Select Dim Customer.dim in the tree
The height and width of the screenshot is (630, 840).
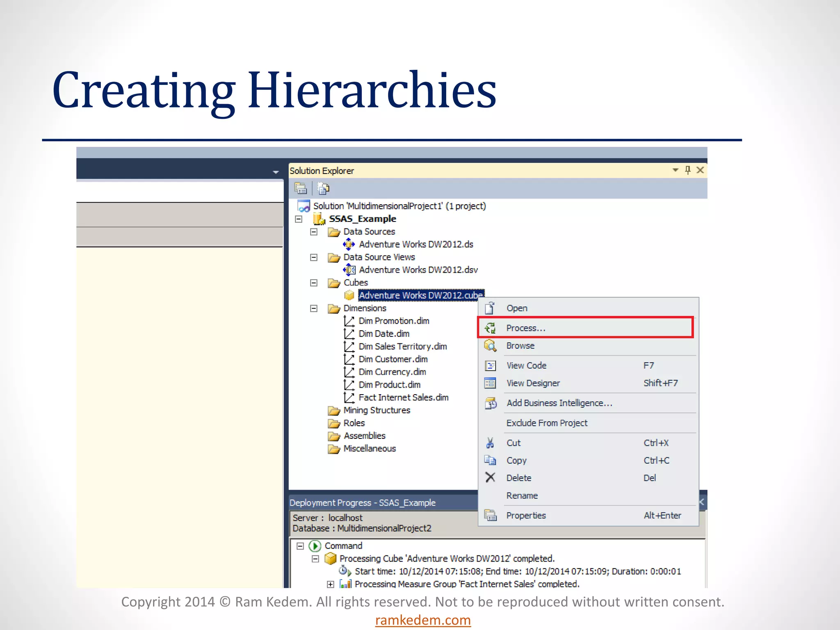[x=393, y=359]
